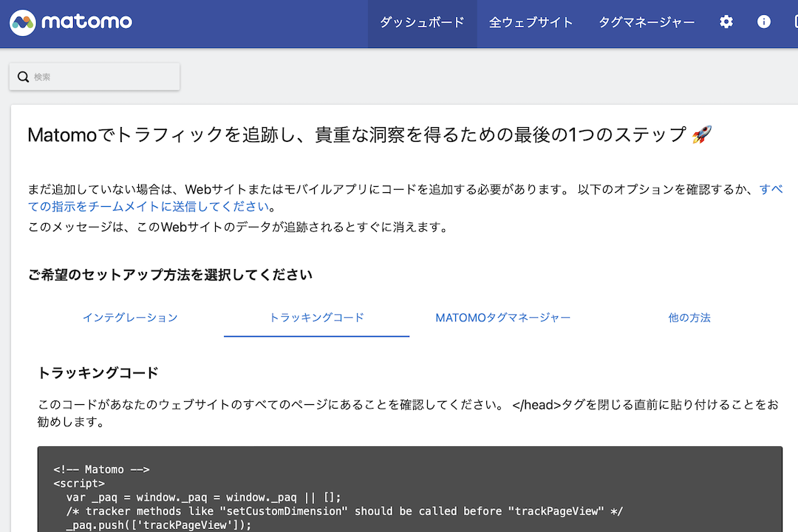Screen dimensions: 798x532
Task: Click the text このメッセージは、このWebサイトのデータ…
Action: point(239,227)
